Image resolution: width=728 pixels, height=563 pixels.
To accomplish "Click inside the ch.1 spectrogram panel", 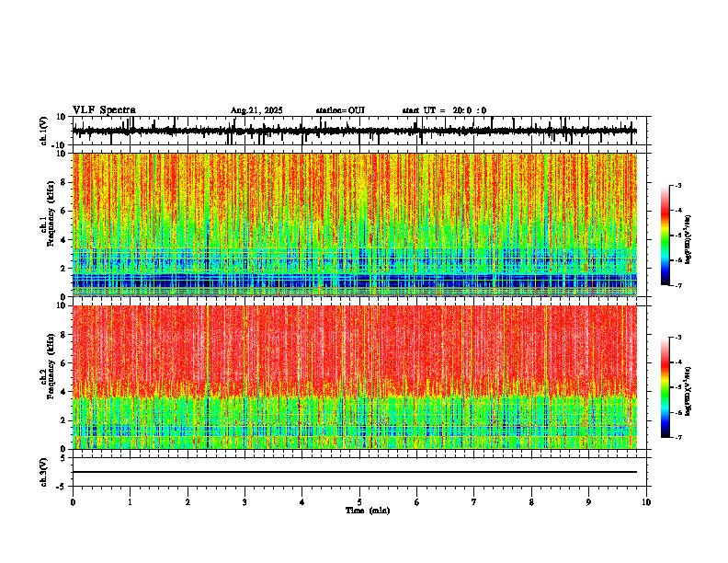I will pos(355,224).
